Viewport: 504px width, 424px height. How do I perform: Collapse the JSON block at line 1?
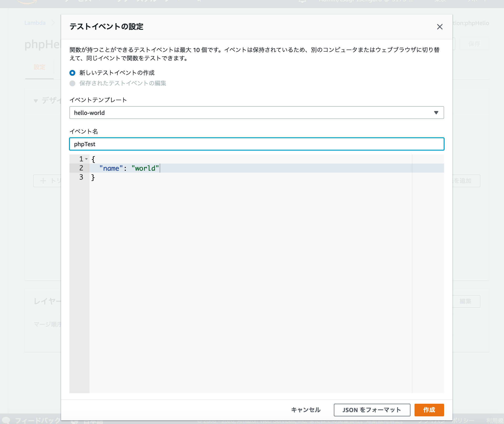pyautogui.click(x=86, y=159)
